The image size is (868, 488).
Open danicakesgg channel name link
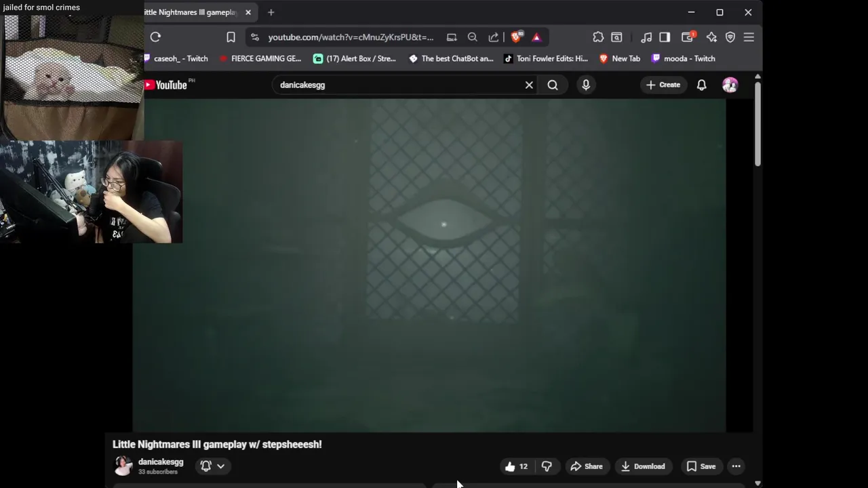point(161,462)
